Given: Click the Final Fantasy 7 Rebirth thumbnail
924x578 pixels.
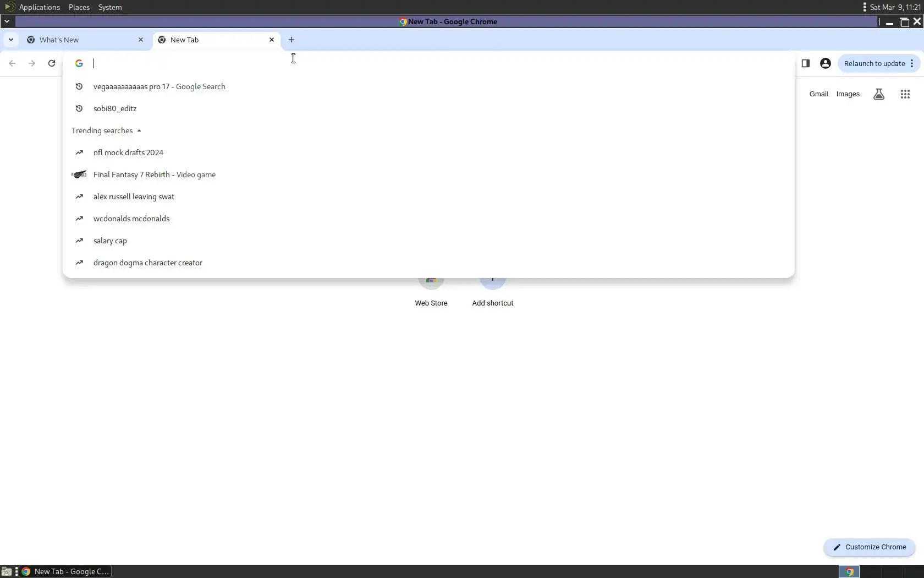Looking at the screenshot, I should (x=79, y=175).
